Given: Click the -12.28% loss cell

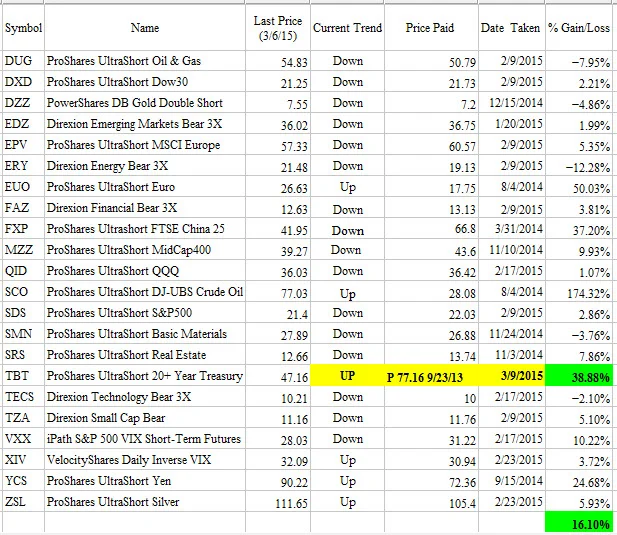Looking at the screenshot, I should point(579,166).
